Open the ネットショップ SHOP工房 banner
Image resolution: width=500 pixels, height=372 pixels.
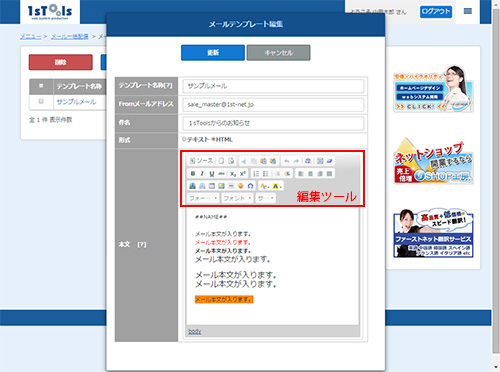tap(433, 161)
